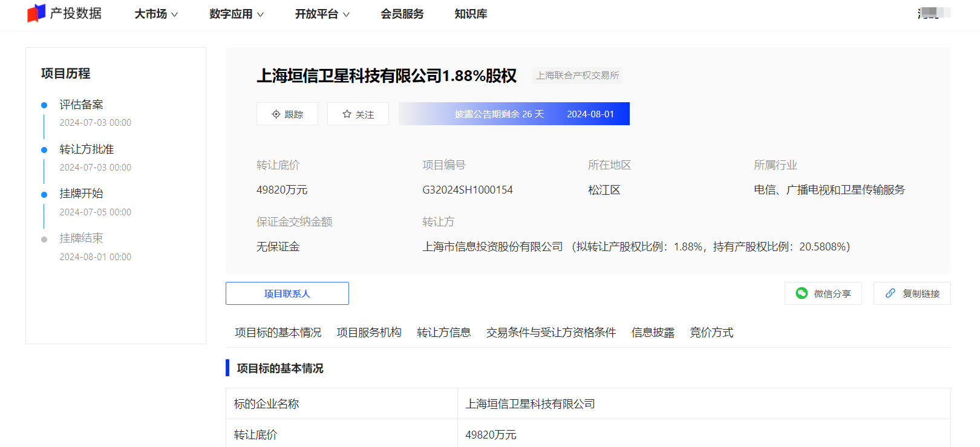The width and height of the screenshot is (980, 447).
Task: Switch to the 转让方信息 tab
Action: tap(443, 333)
